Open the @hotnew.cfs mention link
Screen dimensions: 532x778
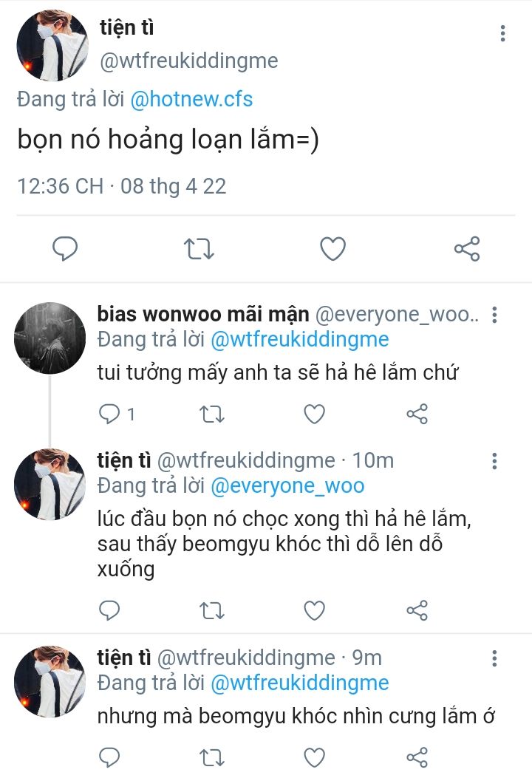[191, 99]
